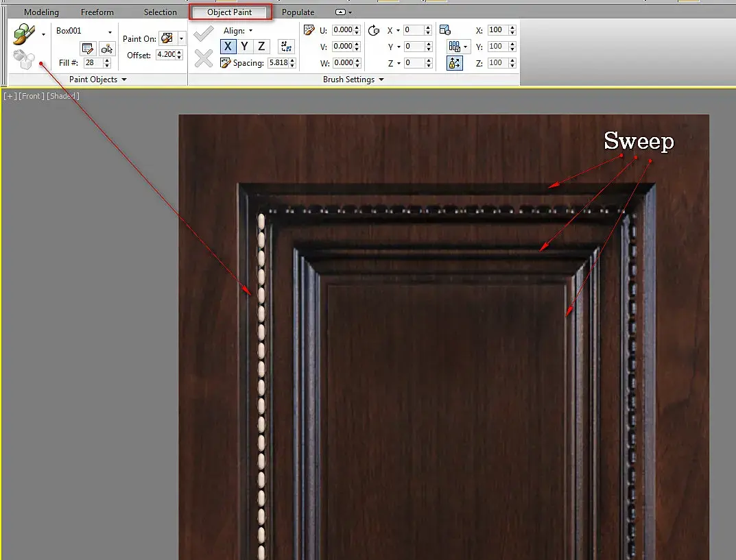The width and height of the screenshot is (736, 560).
Task: Select the Object Paint ribbon tab
Action: coord(230,12)
